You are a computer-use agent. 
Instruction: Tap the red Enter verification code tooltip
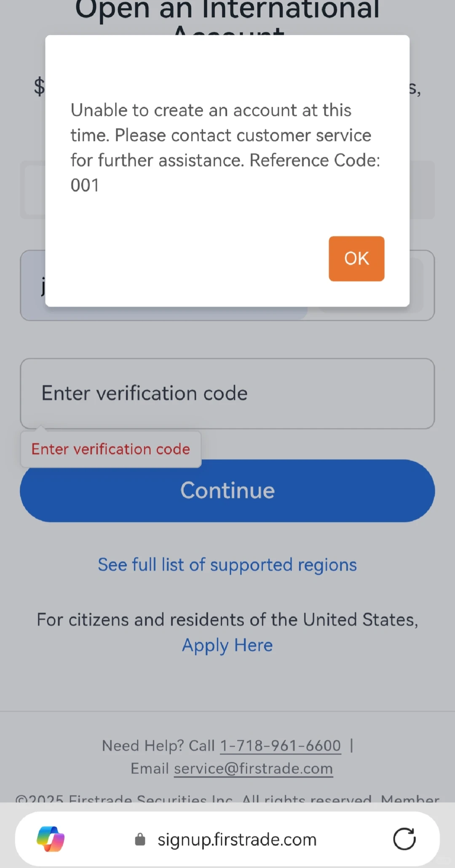(x=111, y=449)
